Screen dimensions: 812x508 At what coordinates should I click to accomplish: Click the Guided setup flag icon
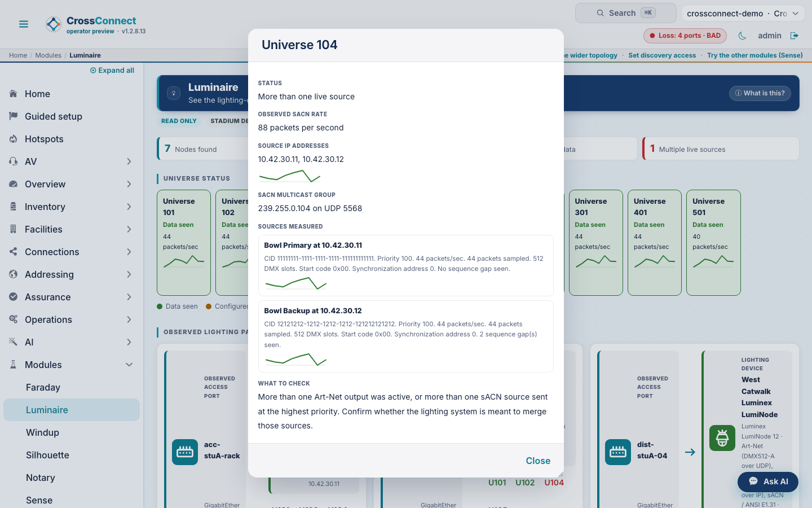pyautogui.click(x=14, y=116)
